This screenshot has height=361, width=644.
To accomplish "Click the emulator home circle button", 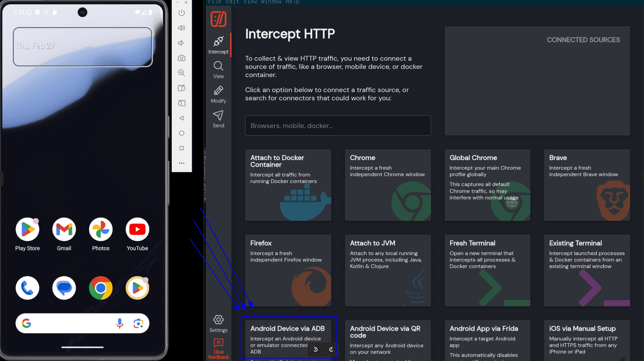I will coord(181,133).
